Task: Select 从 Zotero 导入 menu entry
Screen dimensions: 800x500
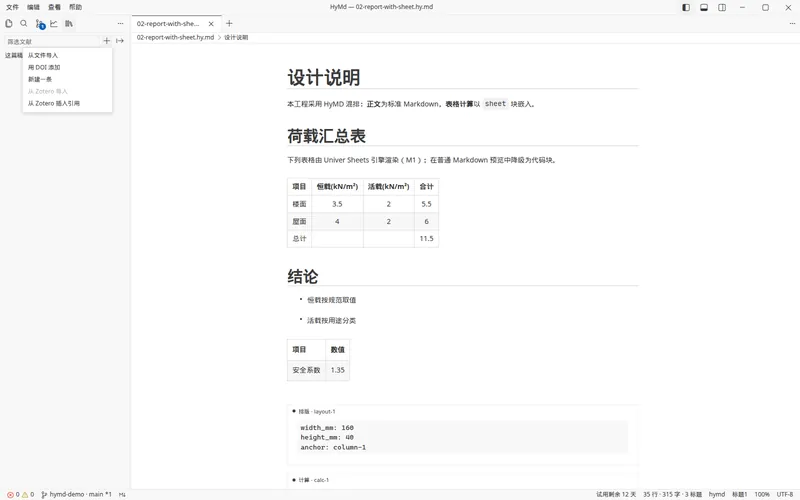Action: (67, 91)
